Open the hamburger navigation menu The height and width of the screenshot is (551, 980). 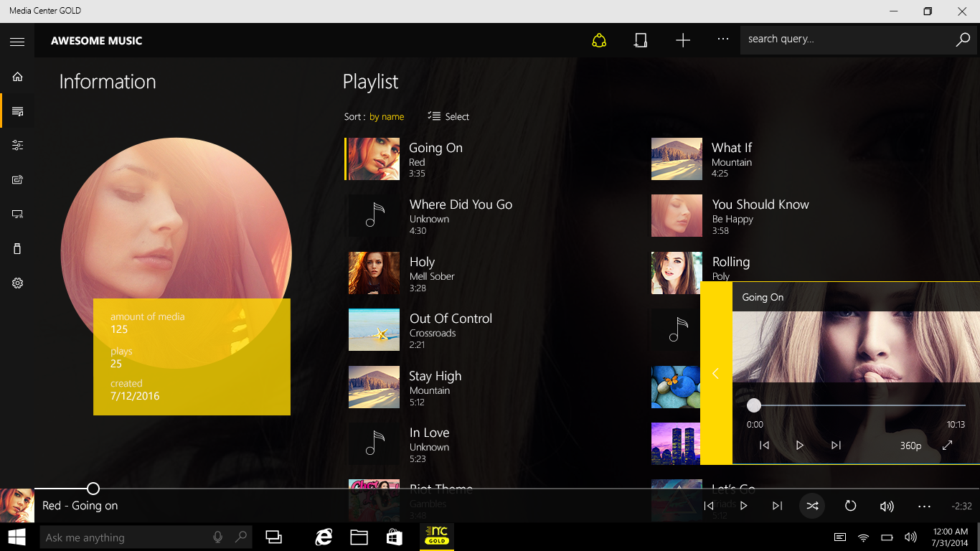click(x=17, y=42)
